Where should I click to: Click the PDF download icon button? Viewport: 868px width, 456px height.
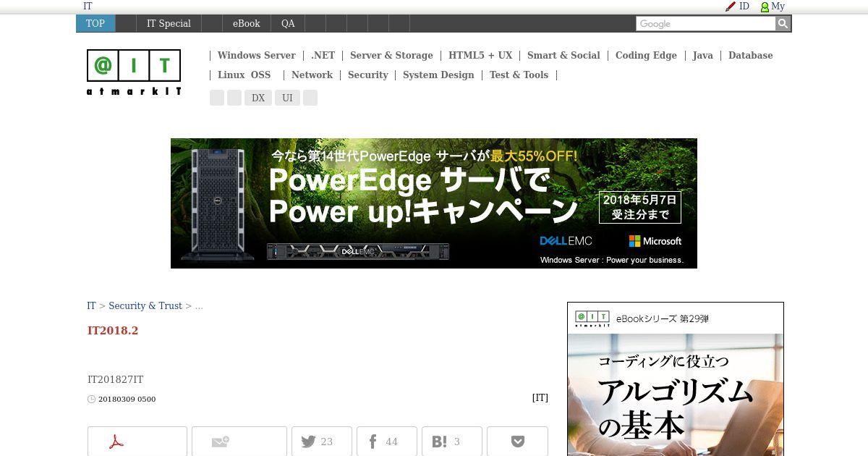click(137, 442)
